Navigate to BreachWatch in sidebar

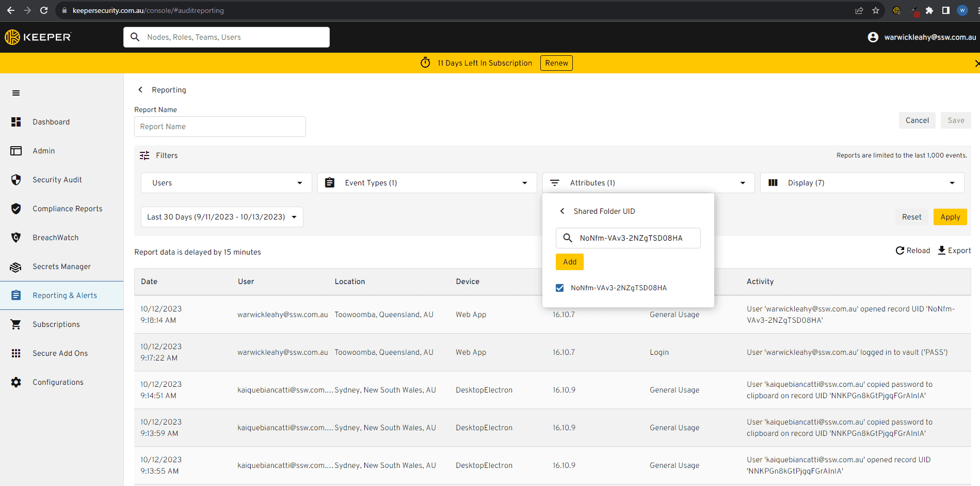coord(56,238)
